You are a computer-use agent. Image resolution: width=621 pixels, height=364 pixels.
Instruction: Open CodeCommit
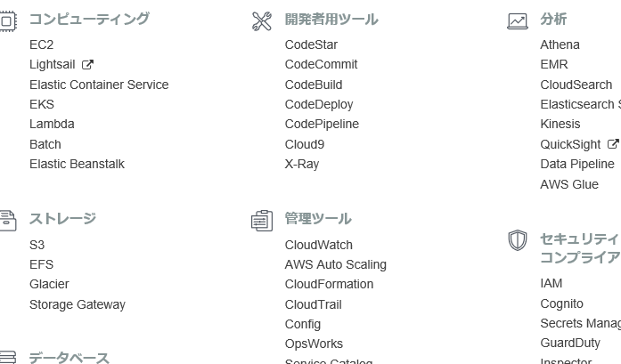point(322,64)
